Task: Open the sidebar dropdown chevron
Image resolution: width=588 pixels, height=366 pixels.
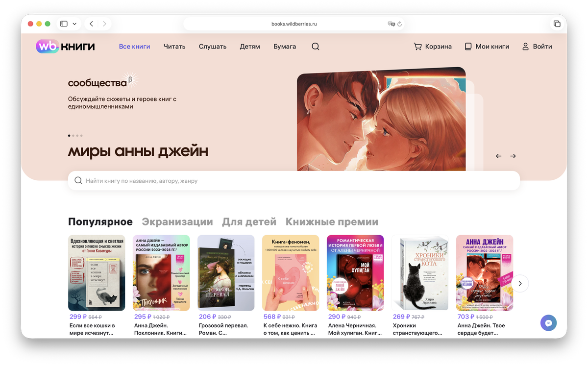Action: click(74, 23)
